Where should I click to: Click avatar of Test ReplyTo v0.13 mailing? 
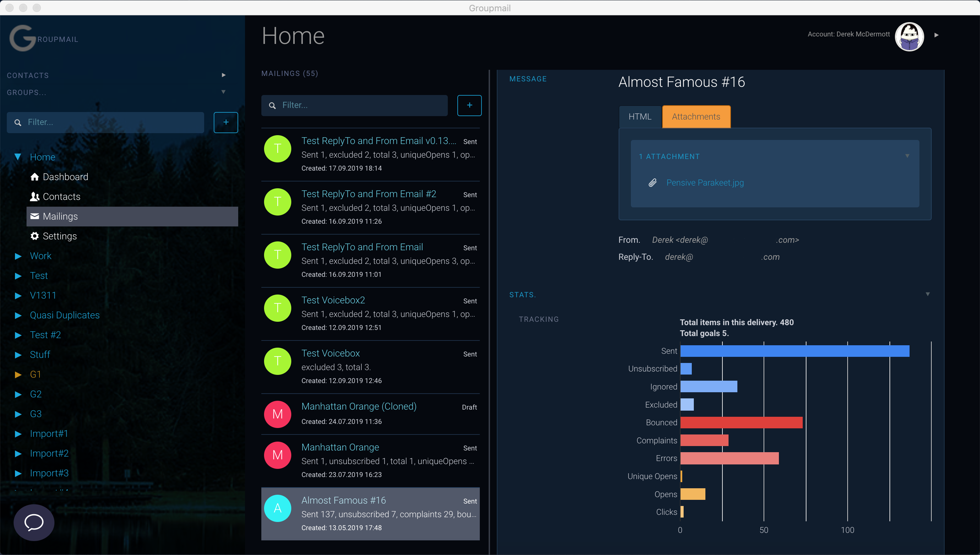point(278,149)
